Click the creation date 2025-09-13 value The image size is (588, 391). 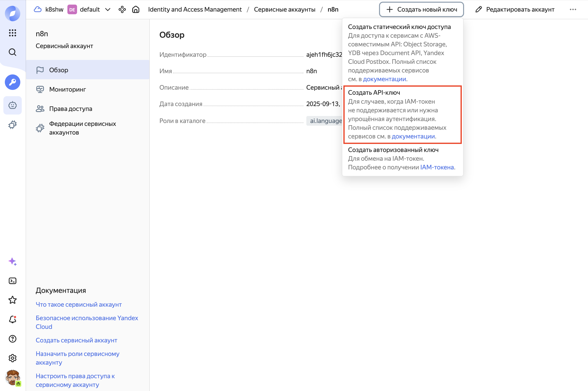coord(323,104)
